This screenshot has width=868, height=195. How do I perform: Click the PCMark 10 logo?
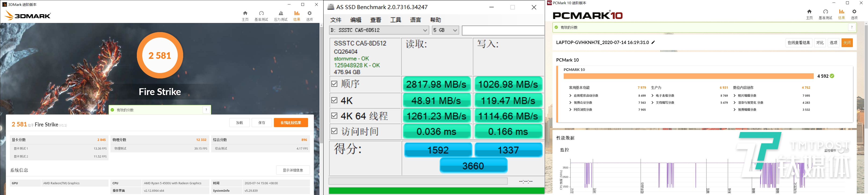click(x=588, y=15)
